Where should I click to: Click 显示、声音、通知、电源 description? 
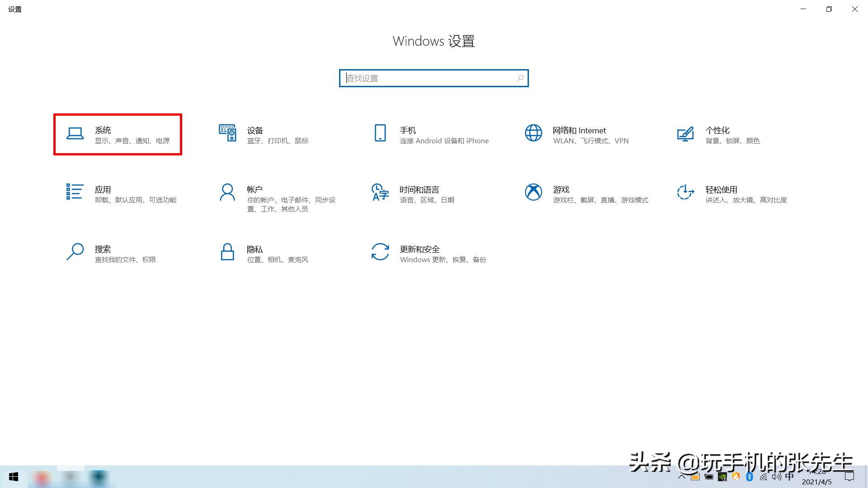coord(132,141)
